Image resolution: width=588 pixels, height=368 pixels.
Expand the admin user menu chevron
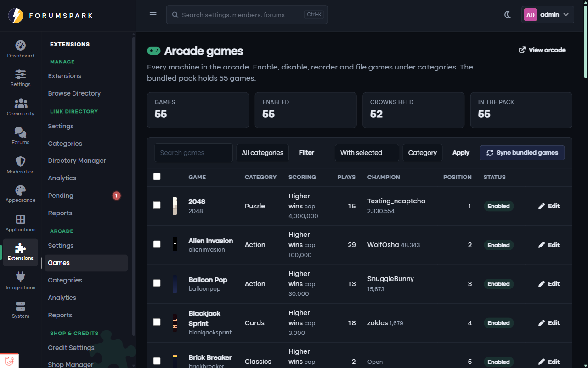[x=566, y=15]
